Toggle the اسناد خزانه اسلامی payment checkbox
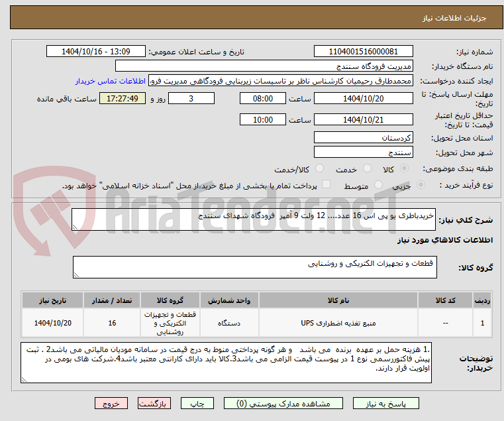 coord(326,184)
